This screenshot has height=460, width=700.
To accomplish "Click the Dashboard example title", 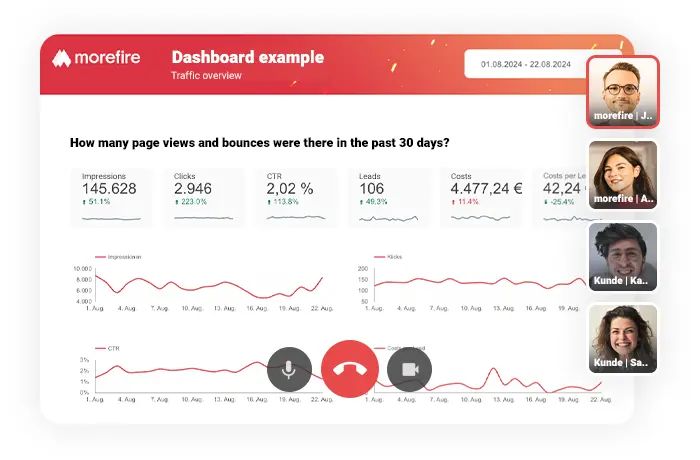I will 247,57.
